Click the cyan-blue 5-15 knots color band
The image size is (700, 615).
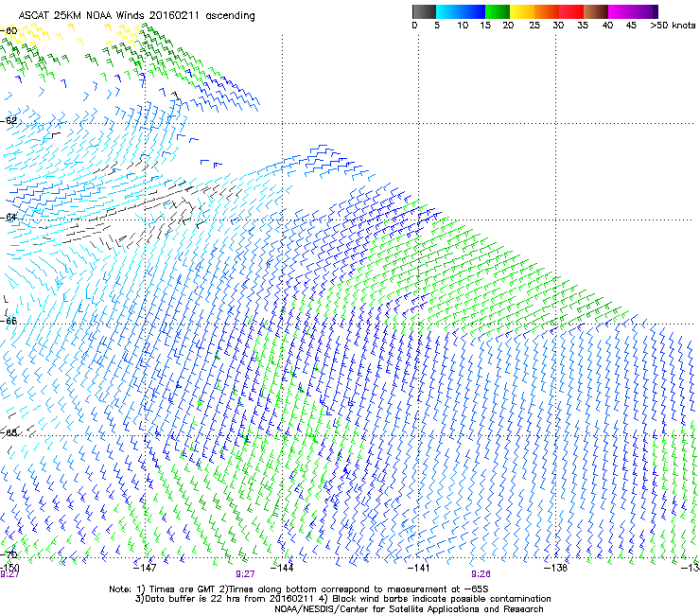461,11
